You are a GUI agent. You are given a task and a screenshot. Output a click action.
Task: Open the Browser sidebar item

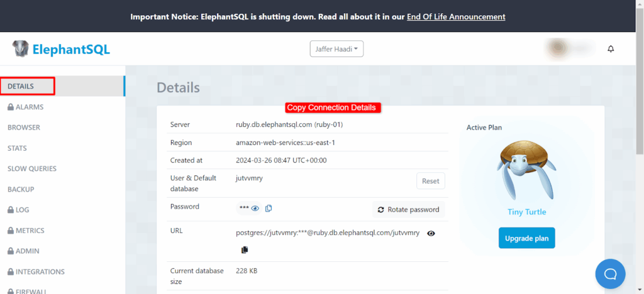click(x=24, y=128)
